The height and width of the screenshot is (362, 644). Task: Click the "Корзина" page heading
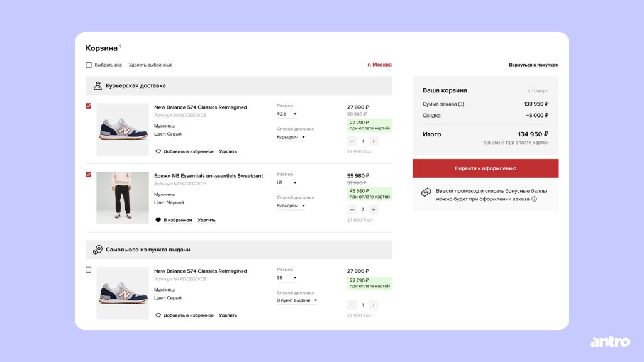(x=101, y=48)
